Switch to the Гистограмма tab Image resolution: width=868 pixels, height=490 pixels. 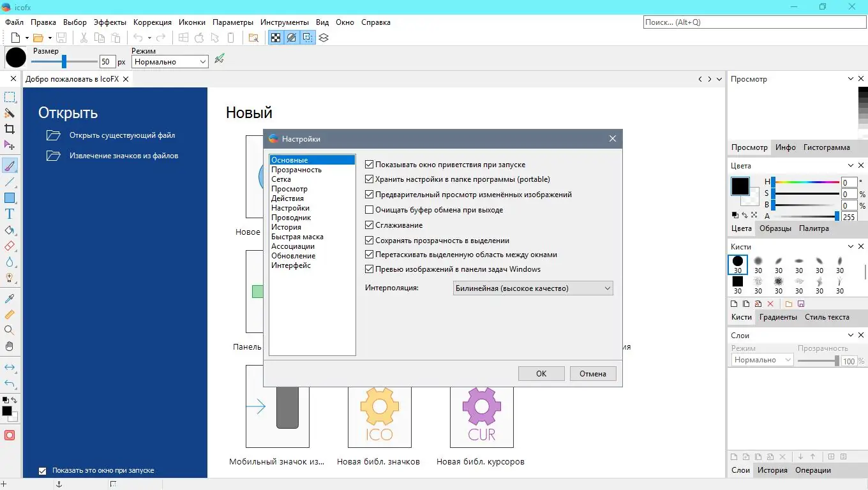(826, 147)
